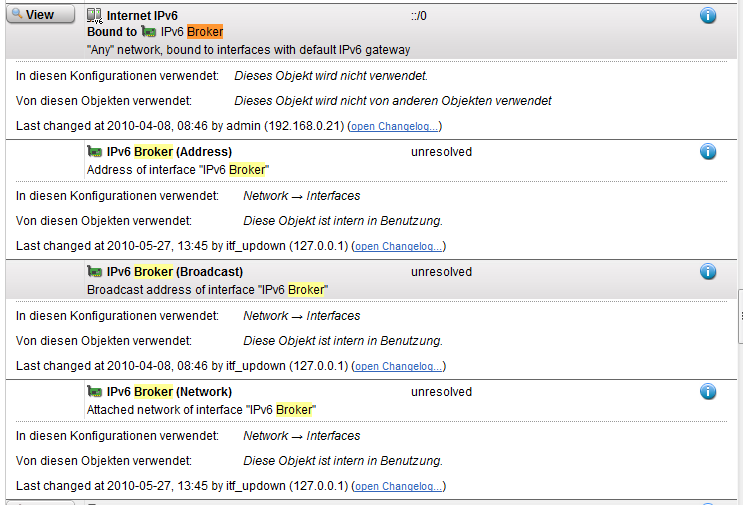The image size is (743, 505).
Task: Open Changelog link for IPv6 Broker (Address)
Action: pos(399,246)
